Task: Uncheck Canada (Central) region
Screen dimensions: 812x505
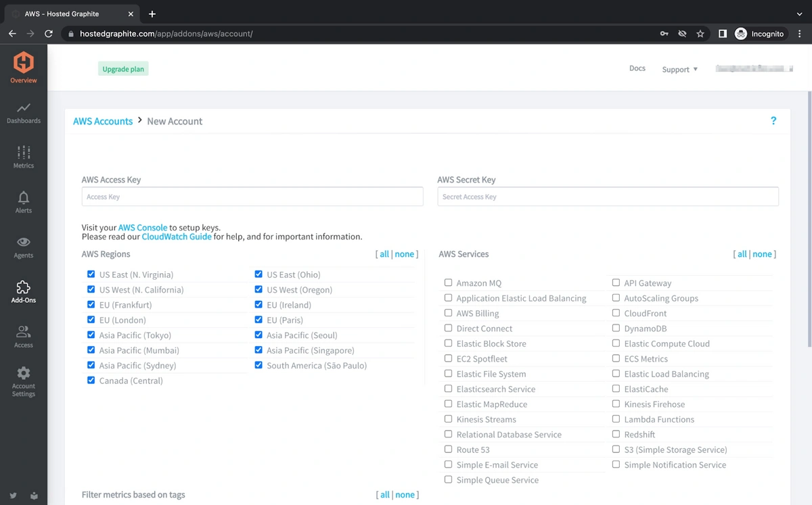Action: 91,380
